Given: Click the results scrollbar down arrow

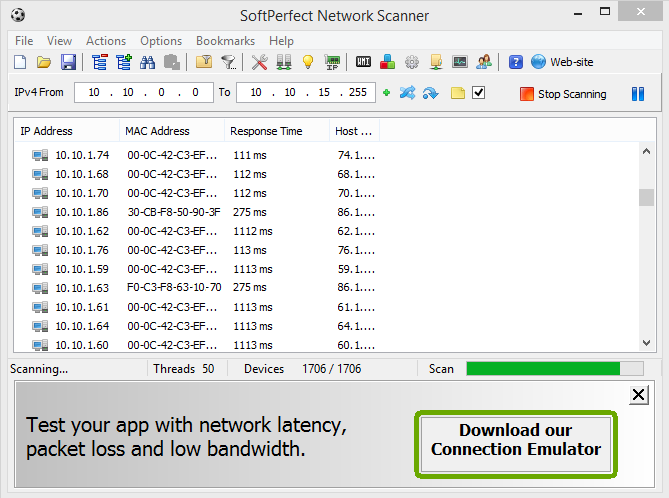Looking at the screenshot, I should click(x=646, y=343).
